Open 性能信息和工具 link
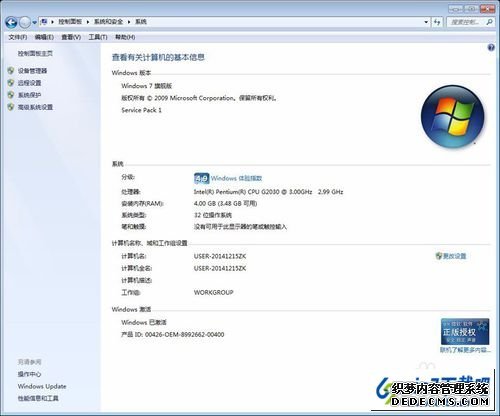The height and width of the screenshot is (416, 500). (x=38, y=398)
